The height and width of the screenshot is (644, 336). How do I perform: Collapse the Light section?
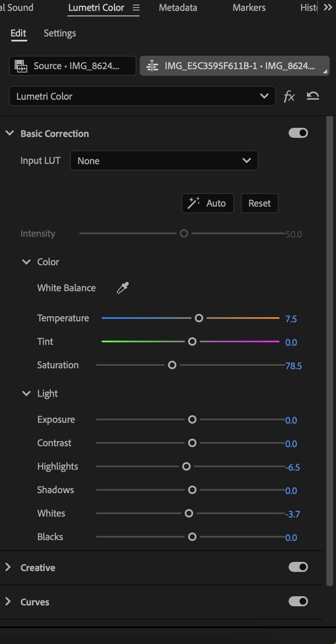point(26,393)
